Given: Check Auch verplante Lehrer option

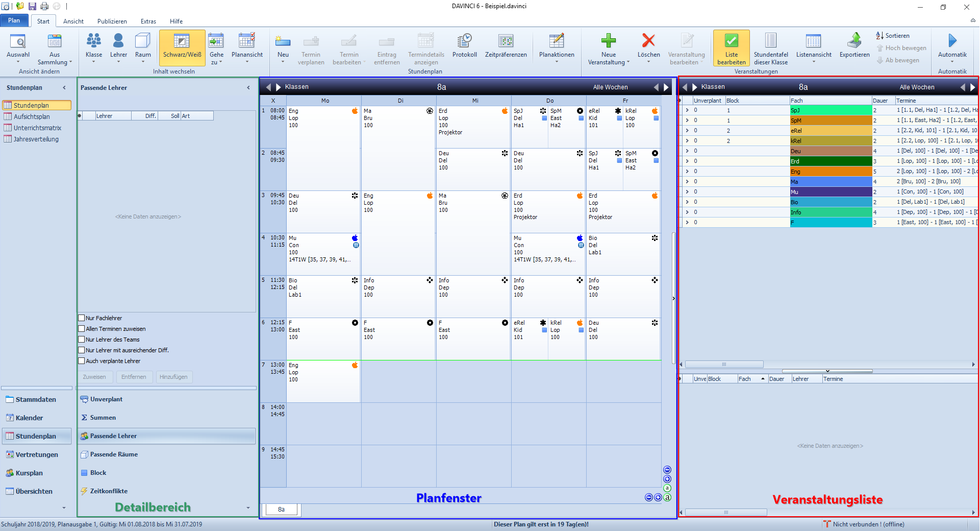Looking at the screenshot, I should pyautogui.click(x=81, y=361).
